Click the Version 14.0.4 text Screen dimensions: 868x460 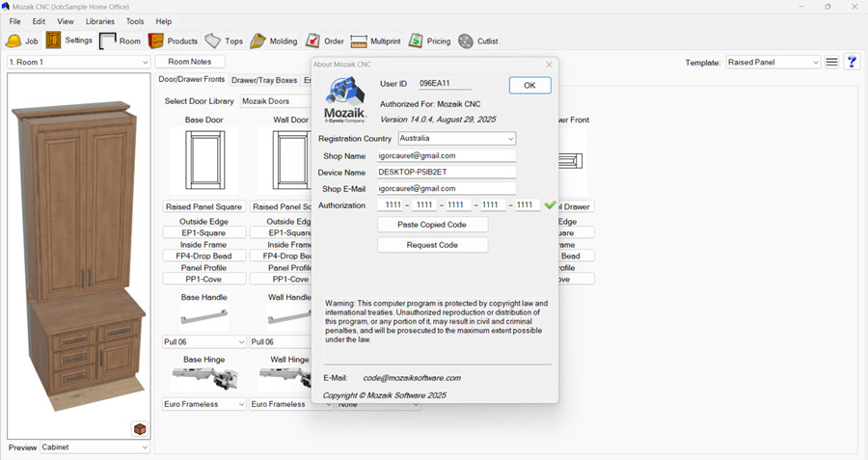[x=438, y=120]
